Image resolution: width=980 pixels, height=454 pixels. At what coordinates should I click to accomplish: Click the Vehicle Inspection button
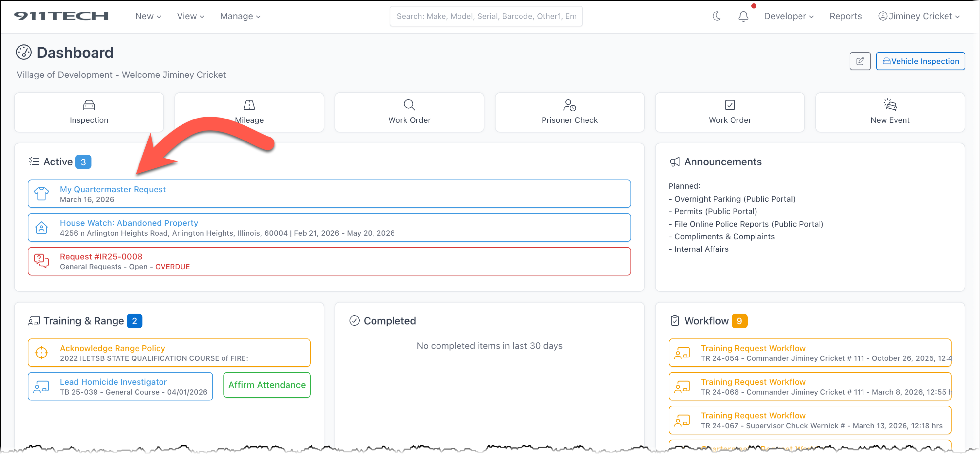920,61
